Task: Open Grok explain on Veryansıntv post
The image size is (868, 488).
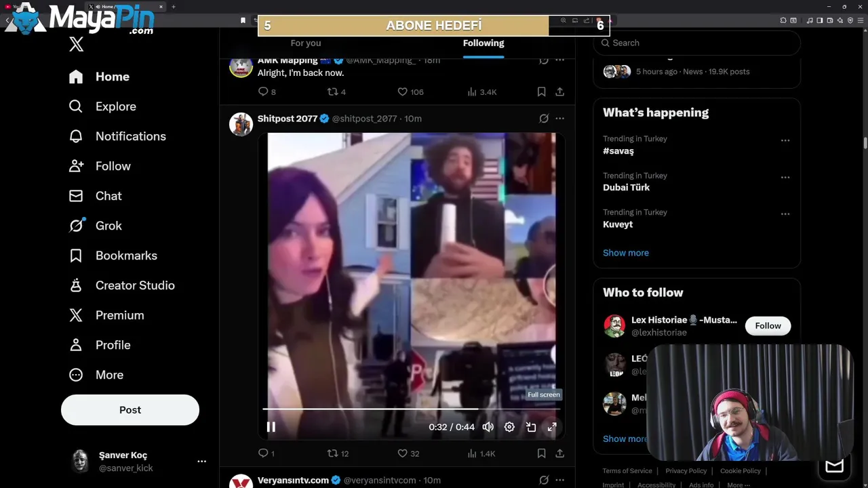Action: [x=543, y=481]
